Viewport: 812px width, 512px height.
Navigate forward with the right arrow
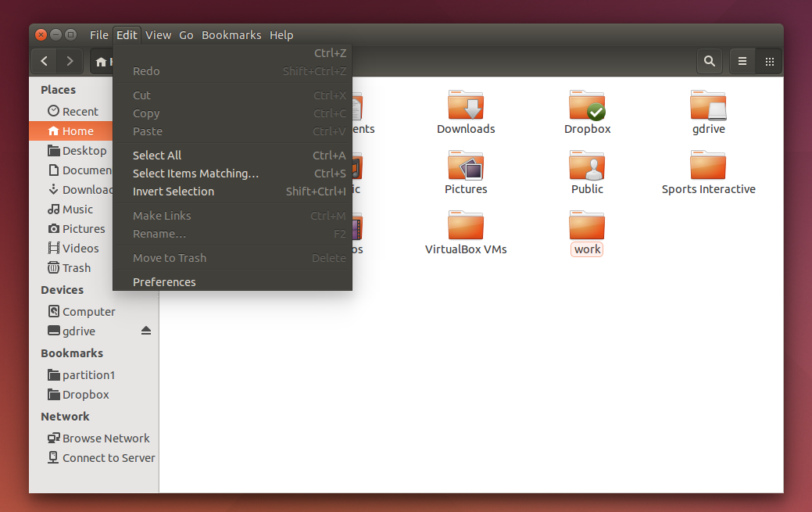[69, 61]
